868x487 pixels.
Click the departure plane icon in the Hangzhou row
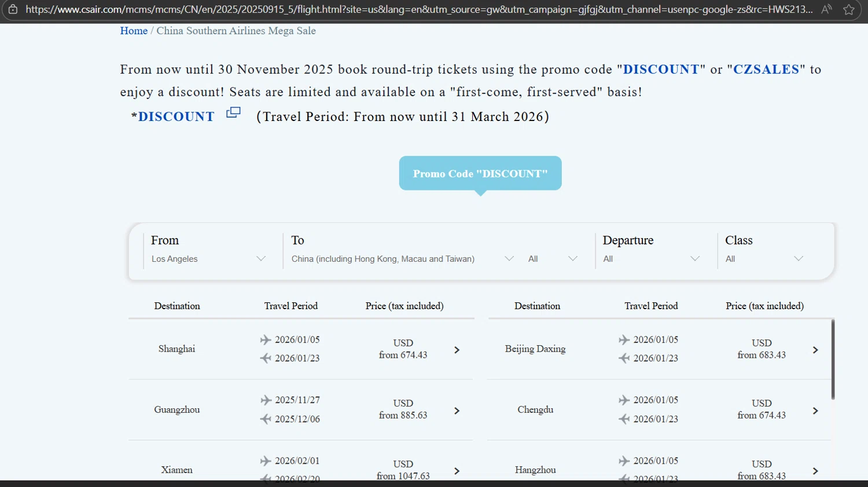[x=624, y=461]
